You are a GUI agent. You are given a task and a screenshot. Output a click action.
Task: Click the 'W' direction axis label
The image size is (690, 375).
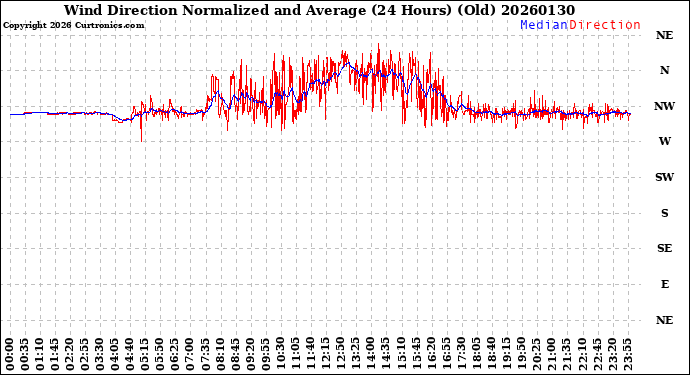click(x=664, y=141)
